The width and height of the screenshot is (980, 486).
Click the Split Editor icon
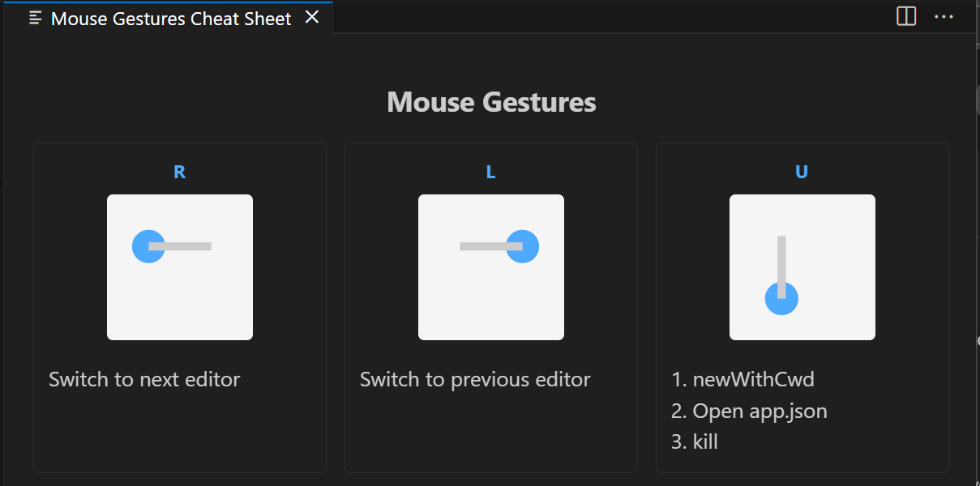click(x=906, y=17)
